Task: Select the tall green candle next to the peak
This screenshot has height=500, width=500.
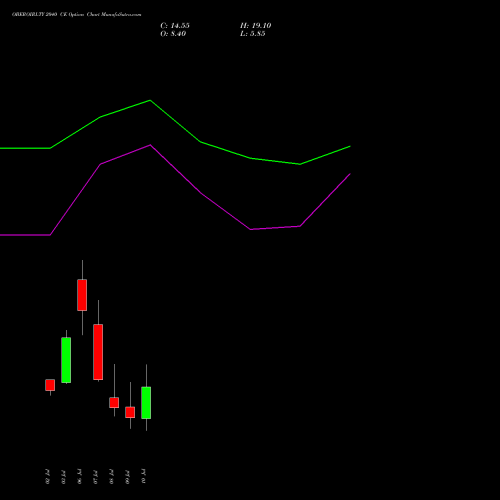Action: click(x=66, y=360)
